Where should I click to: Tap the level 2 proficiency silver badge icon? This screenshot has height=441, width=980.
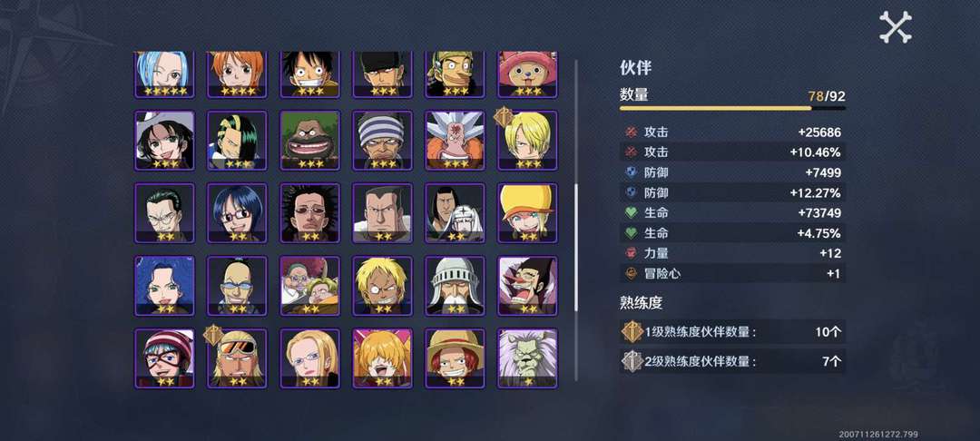click(632, 360)
